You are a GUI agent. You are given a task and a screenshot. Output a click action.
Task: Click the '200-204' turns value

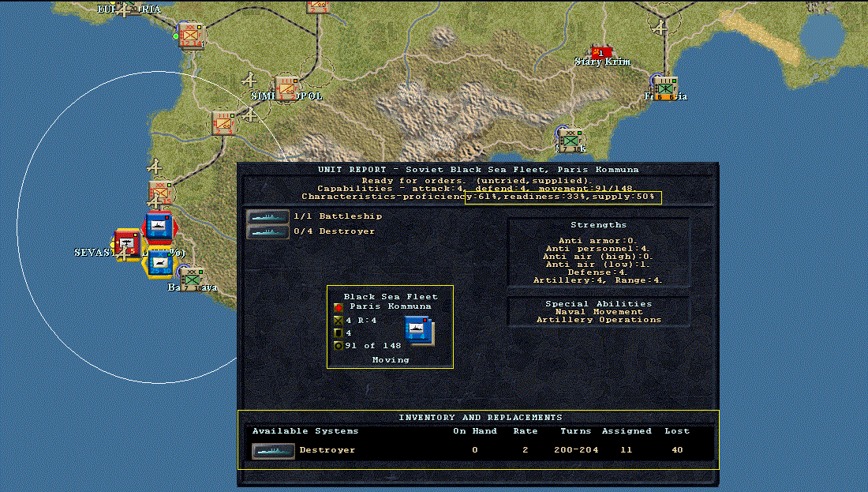(x=576, y=450)
